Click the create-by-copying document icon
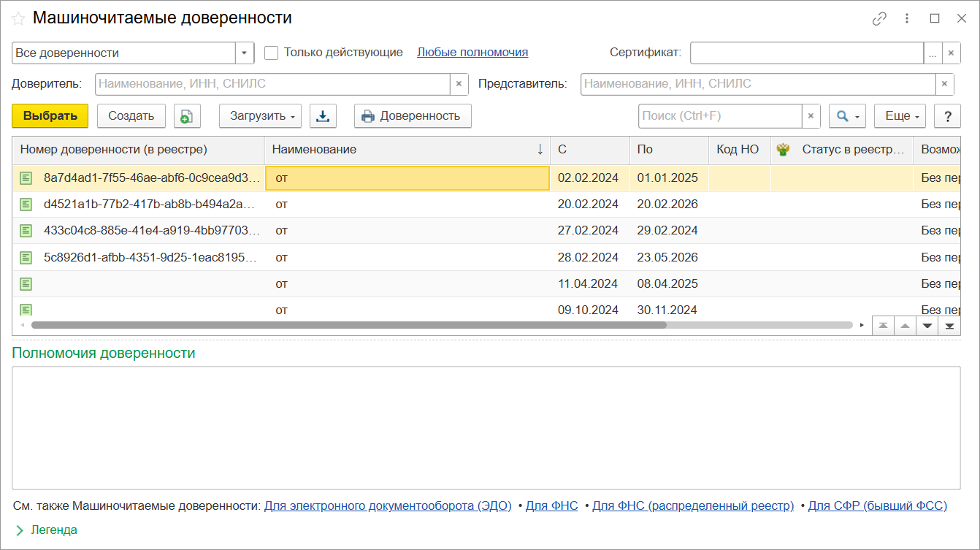 pyautogui.click(x=187, y=116)
